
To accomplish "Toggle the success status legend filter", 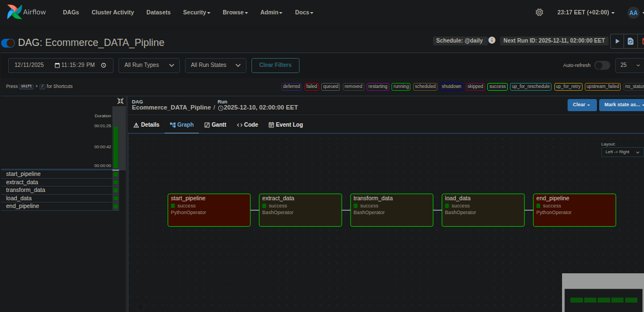I will [497, 86].
